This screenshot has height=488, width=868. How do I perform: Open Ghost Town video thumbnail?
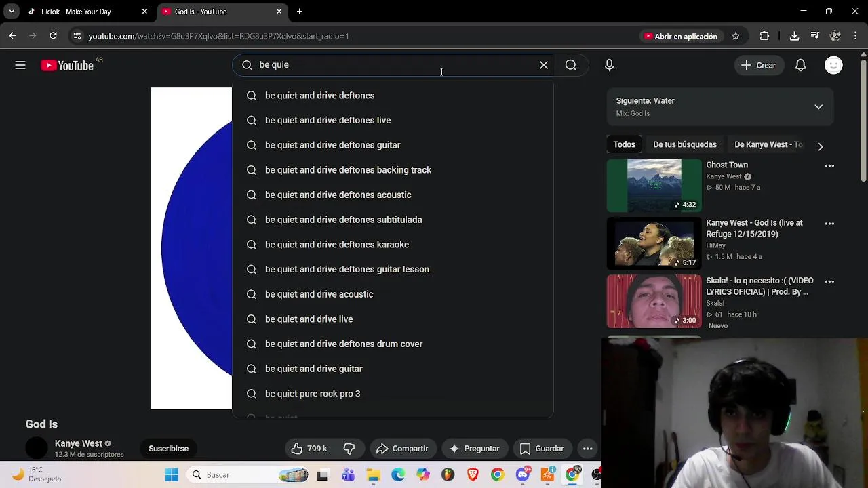point(654,185)
